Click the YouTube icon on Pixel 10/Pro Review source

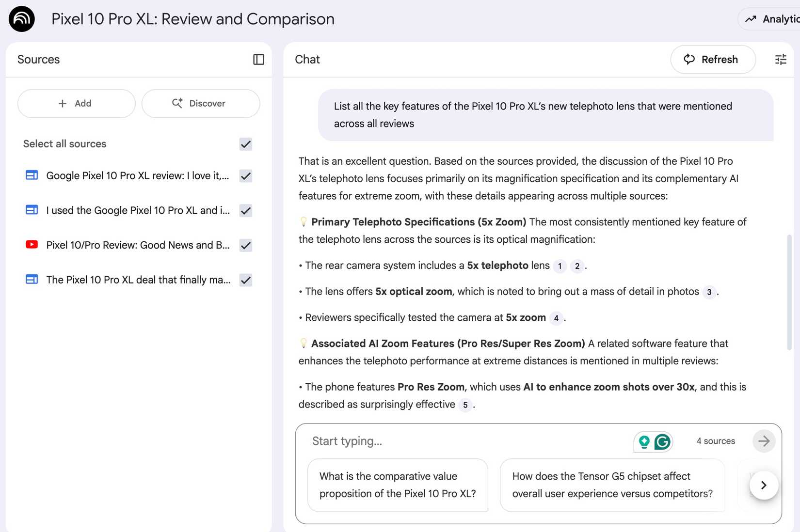point(31,245)
